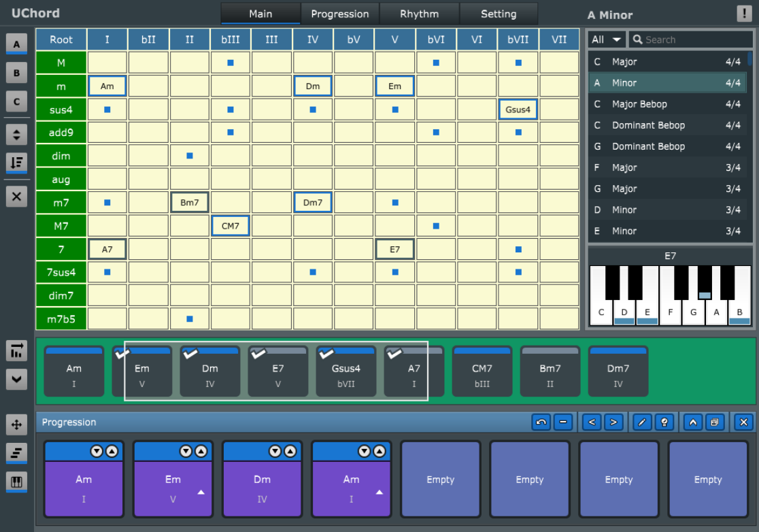Select C Major Bebop scale in list

click(667, 104)
